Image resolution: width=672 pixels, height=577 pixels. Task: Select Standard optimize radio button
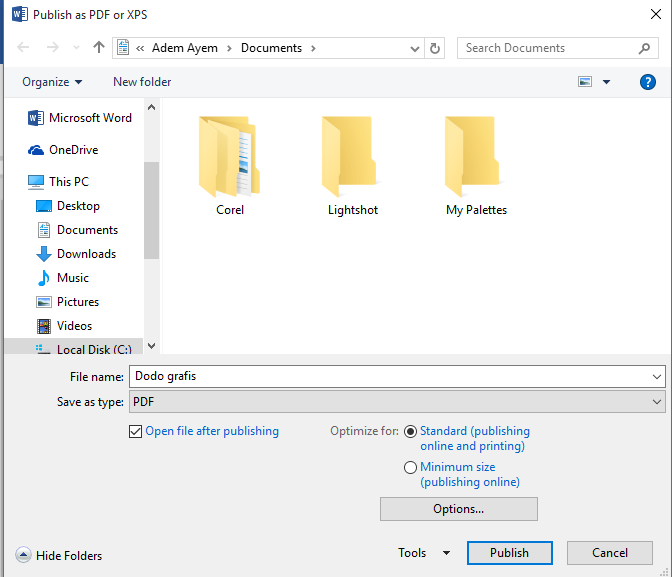pos(410,431)
